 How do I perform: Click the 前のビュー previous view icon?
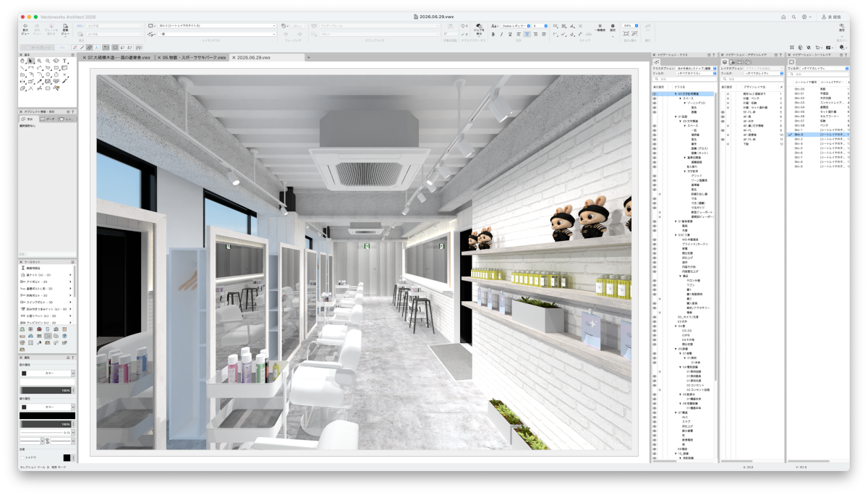[x=25, y=29]
